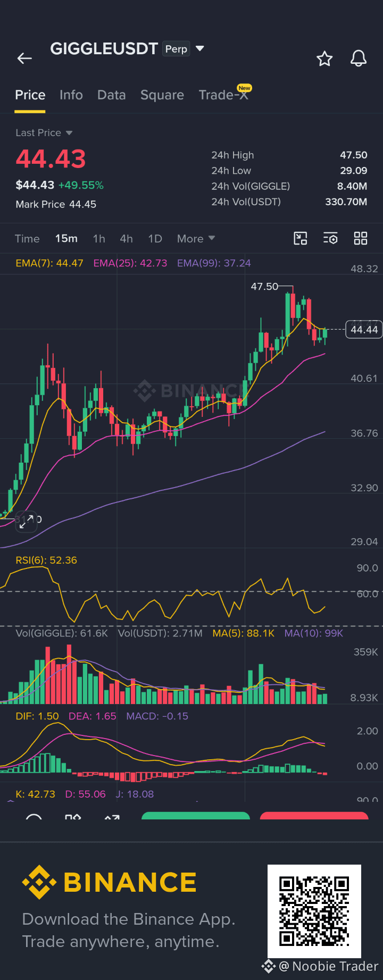Expand the GIGGLEUSDT Perp pair selector arrow

[x=200, y=48]
